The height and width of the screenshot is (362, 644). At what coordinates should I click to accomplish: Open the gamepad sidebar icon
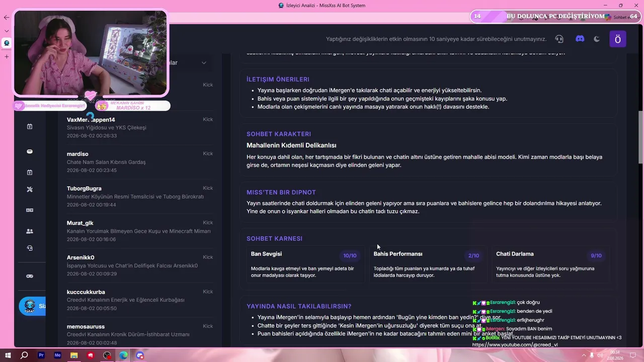(30, 276)
